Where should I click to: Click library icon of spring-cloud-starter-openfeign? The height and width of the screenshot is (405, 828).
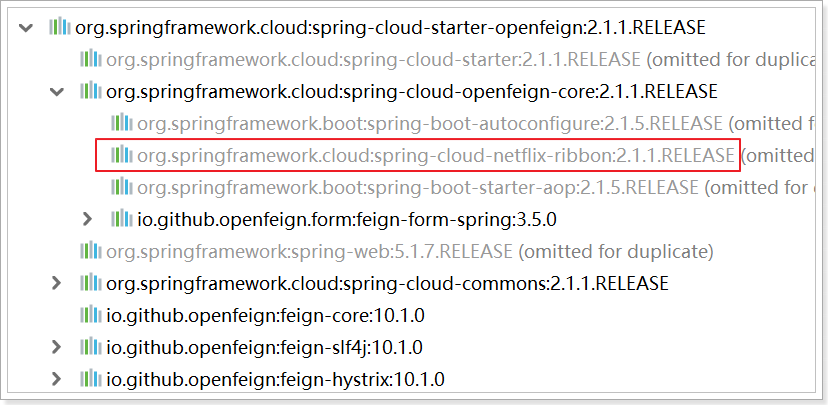point(60,27)
